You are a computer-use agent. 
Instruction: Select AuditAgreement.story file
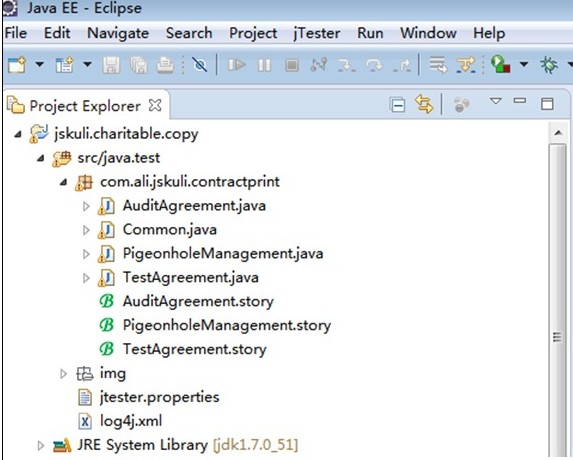point(198,301)
